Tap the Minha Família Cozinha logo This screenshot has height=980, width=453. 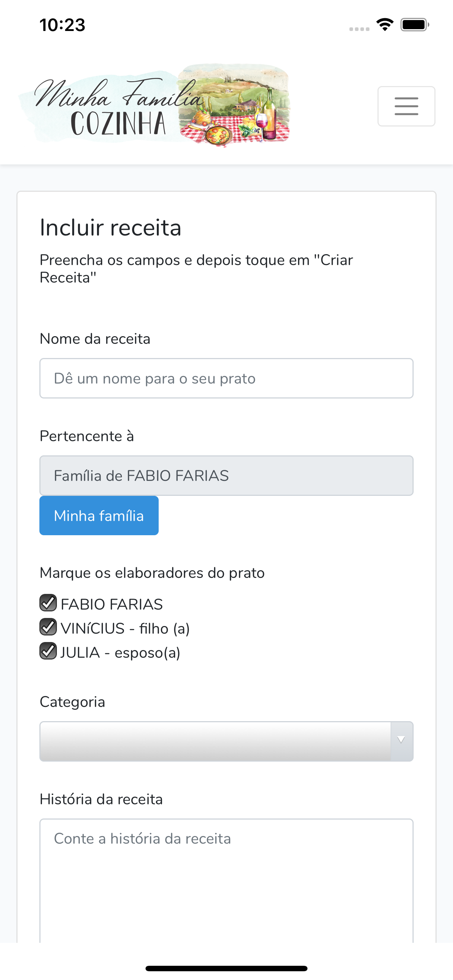tap(154, 105)
